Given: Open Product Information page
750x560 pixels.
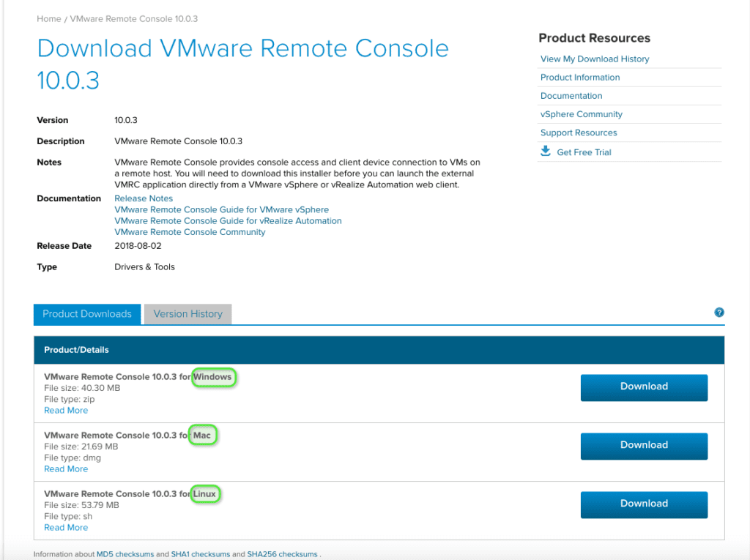Looking at the screenshot, I should (579, 77).
